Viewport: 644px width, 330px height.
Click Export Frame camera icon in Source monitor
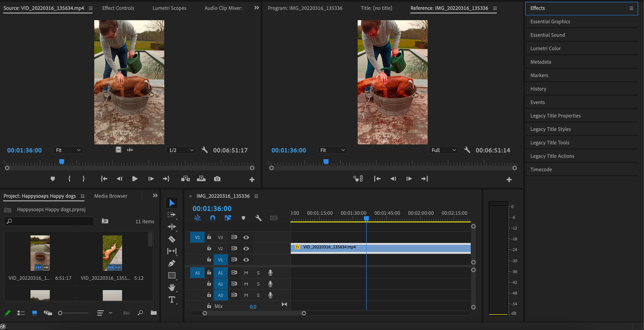(217, 179)
